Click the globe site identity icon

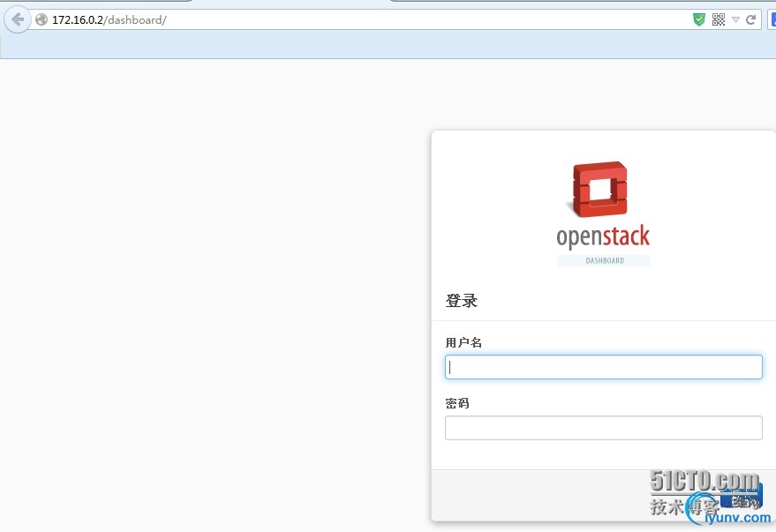tap(41, 19)
